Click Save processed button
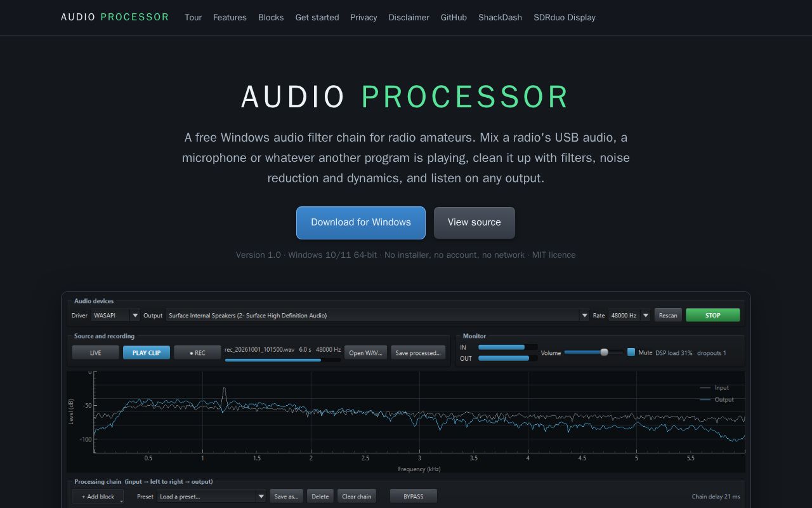812x508 pixels. click(x=418, y=352)
